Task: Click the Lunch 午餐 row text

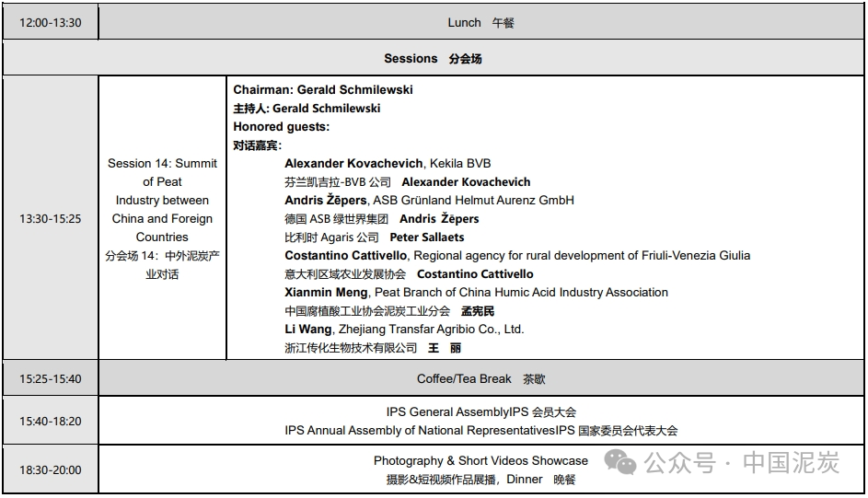Action: point(480,23)
